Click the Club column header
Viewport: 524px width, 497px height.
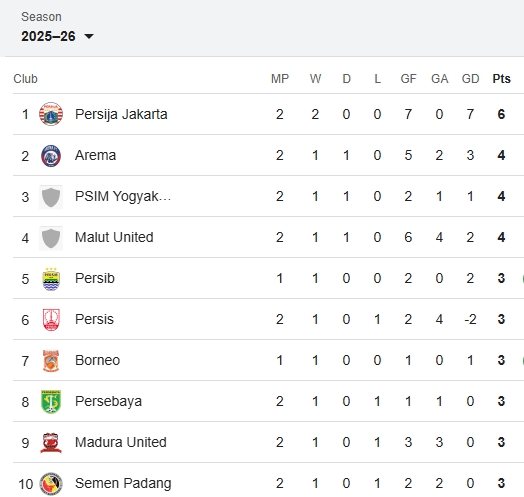point(25,79)
